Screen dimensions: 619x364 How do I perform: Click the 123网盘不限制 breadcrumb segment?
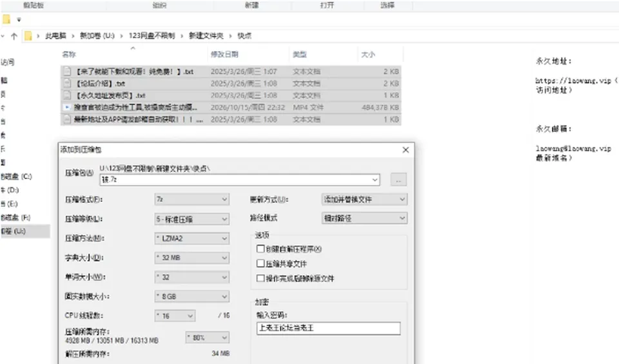[152, 36]
